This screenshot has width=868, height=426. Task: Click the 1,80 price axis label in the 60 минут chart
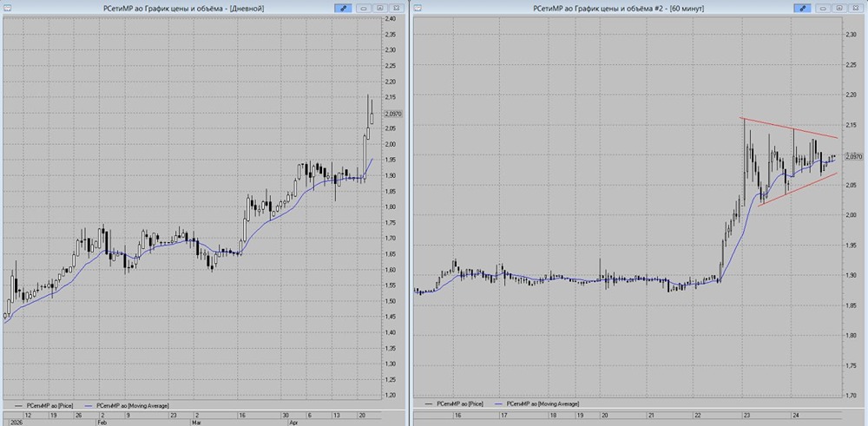(853, 335)
